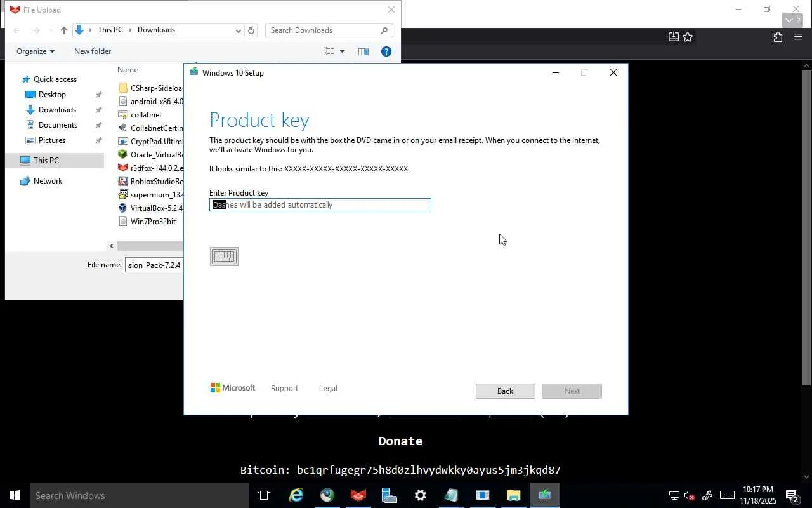
Task: Select the r3dfox-144.0.2 installer
Action: point(151,168)
